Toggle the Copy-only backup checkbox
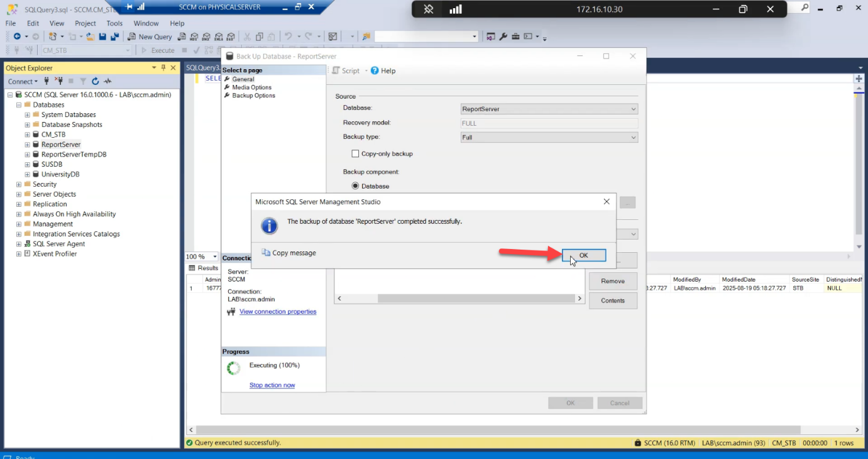 (355, 153)
